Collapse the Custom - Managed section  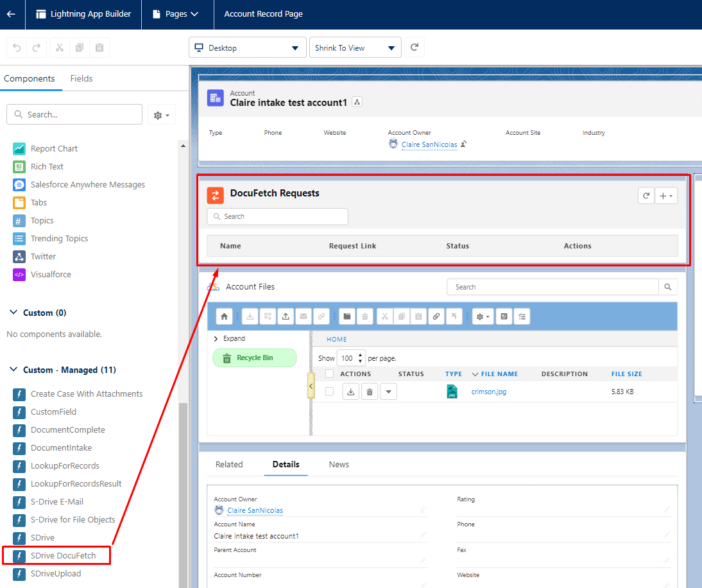14,370
